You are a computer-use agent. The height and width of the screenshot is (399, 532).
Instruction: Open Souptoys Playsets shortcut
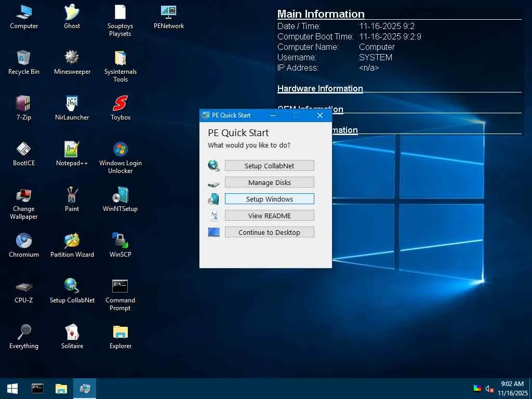point(120,20)
